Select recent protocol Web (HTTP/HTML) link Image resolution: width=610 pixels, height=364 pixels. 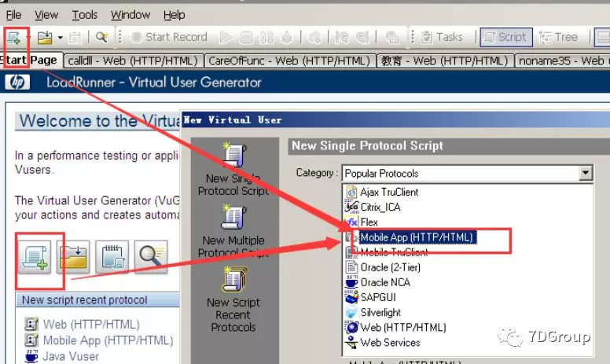pyautogui.click(x=91, y=325)
